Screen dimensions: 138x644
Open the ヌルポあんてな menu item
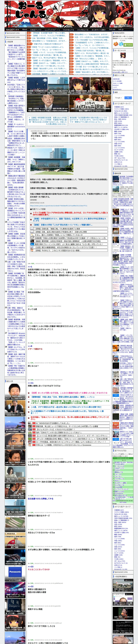pyautogui.click(x=83, y=30)
